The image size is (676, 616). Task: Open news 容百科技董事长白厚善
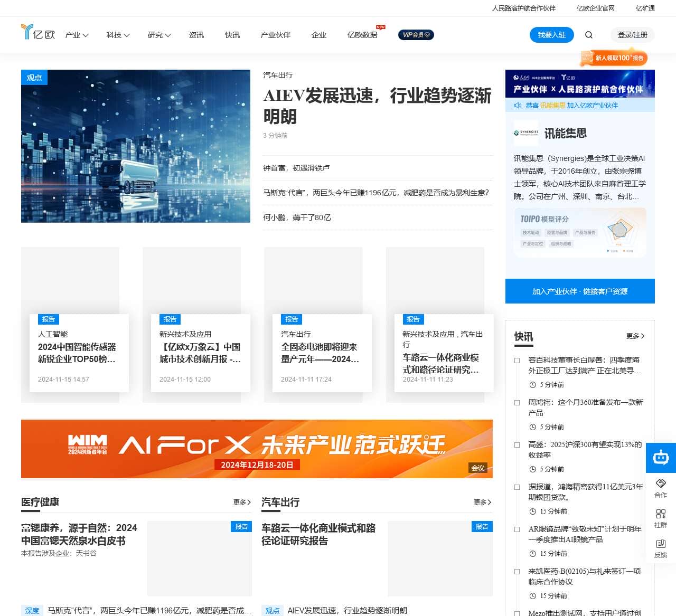(585, 365)
